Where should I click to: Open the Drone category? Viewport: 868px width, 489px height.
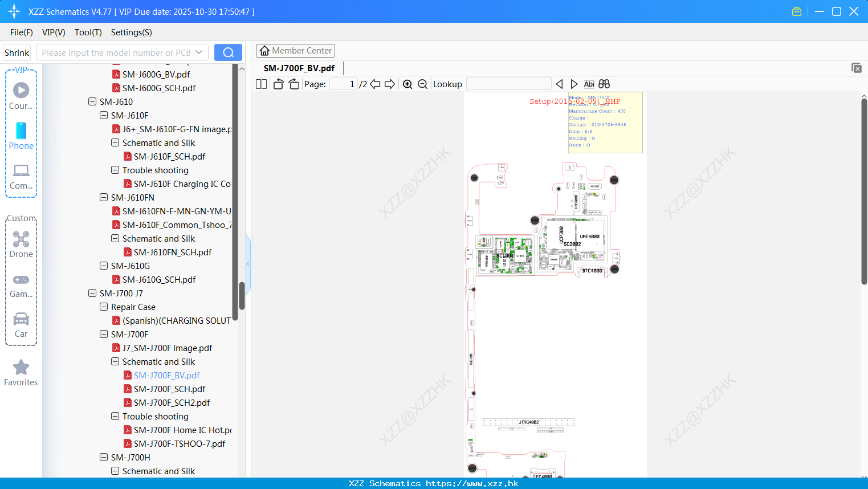(21, 244)
